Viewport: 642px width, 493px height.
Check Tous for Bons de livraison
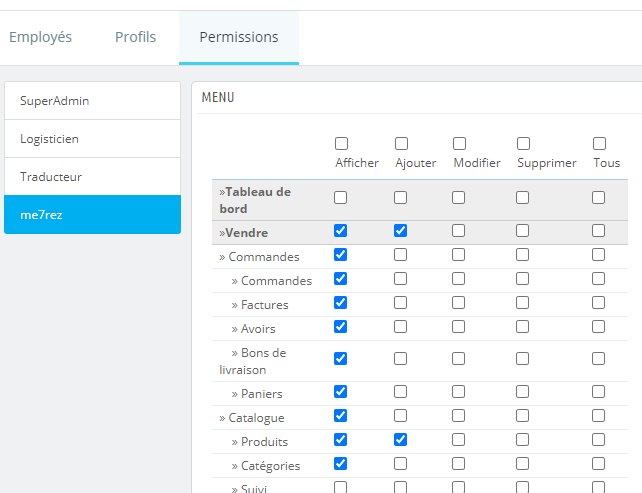pyautogui.click(x=599, y=359)
